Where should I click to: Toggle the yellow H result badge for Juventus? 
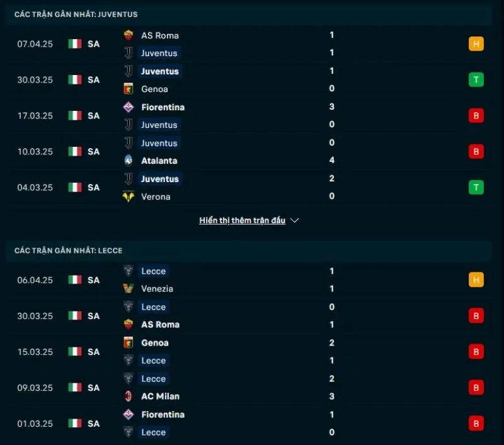[476, 44]
